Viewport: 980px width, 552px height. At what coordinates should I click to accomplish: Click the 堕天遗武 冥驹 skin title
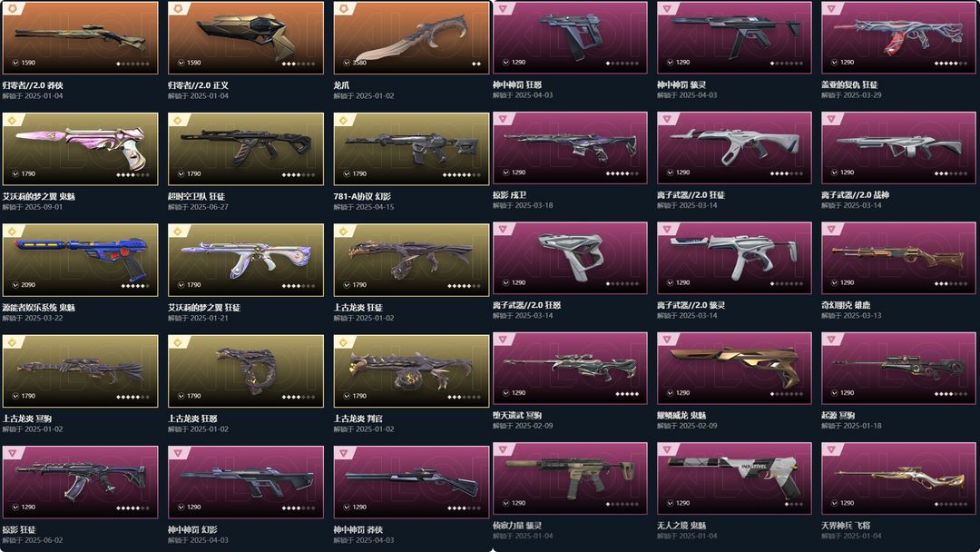pyautogui.click(x=517, y=415)
